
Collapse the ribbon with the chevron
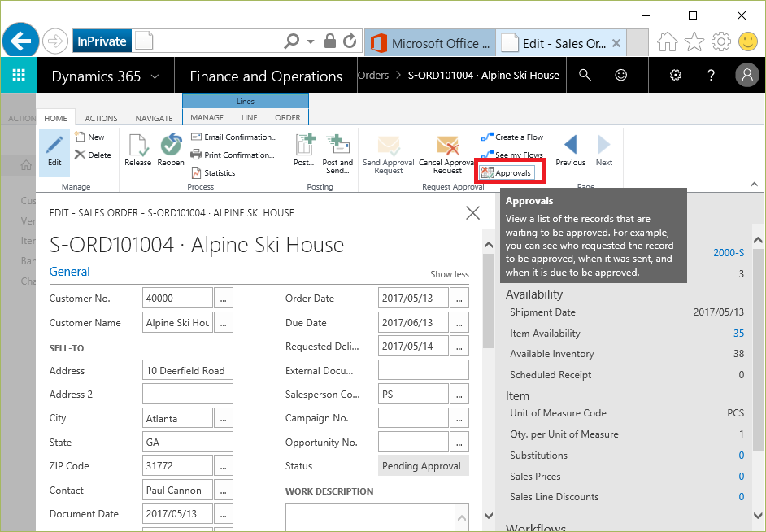point(755,184)
